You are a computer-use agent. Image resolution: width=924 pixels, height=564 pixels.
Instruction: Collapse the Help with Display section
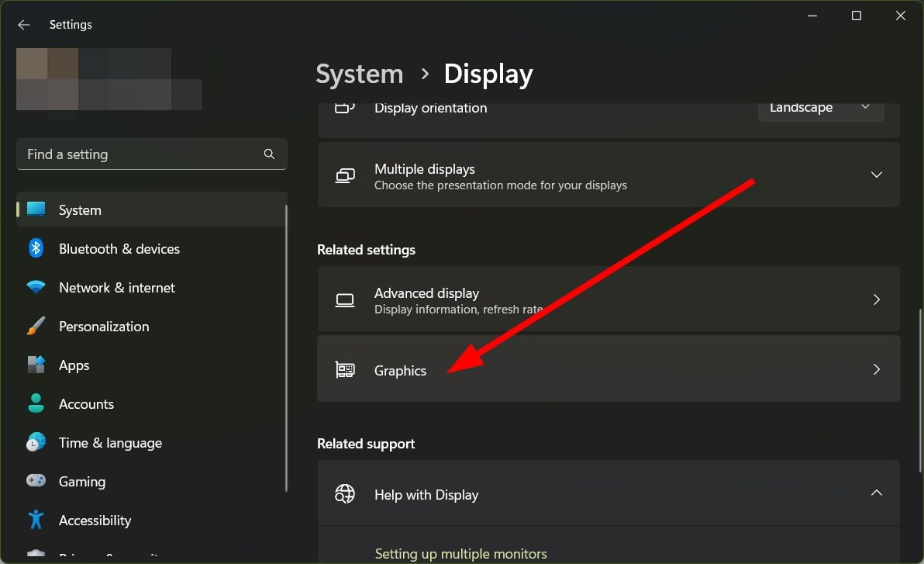[876, 493]
